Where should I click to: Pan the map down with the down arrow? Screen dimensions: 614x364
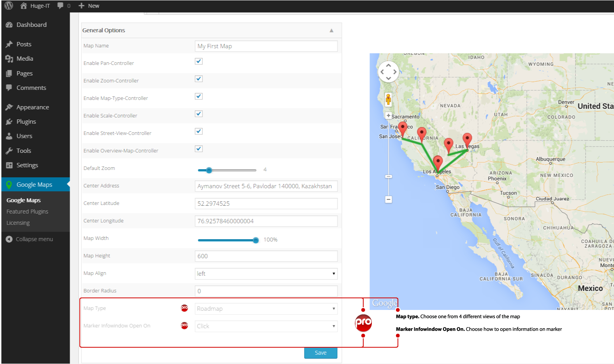pyautogui.click(x=389, y=78)
